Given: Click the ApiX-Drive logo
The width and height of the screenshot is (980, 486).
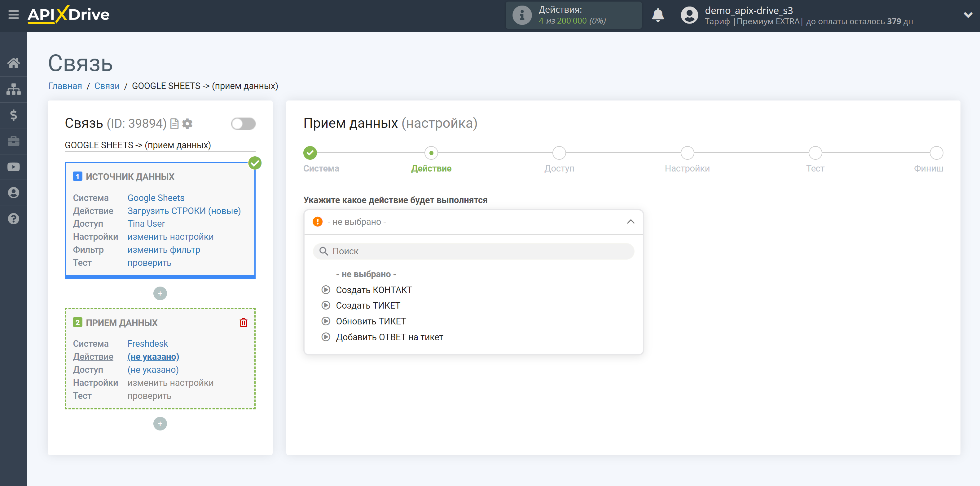Looking at the screenshot, I should tap(68, 15).
